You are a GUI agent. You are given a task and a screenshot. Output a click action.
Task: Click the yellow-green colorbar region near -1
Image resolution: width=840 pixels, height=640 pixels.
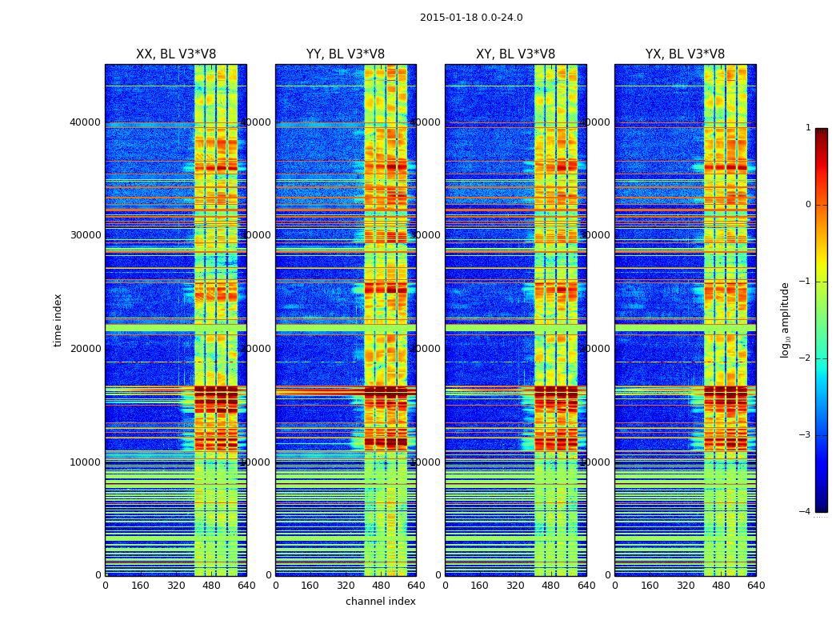[x=822, y=282]
